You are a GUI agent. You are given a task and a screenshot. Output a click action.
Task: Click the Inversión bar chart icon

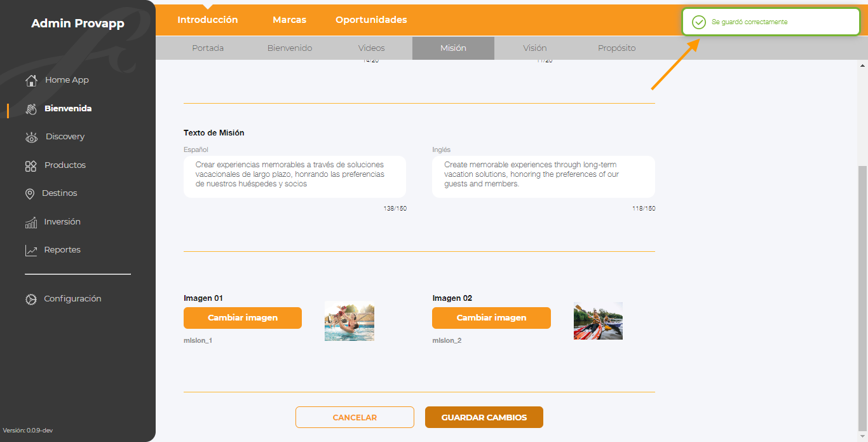click(x=31, y=223)
